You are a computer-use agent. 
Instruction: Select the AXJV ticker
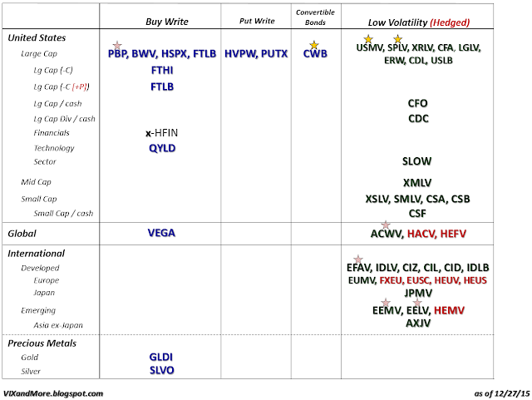[x=418, y=323]
